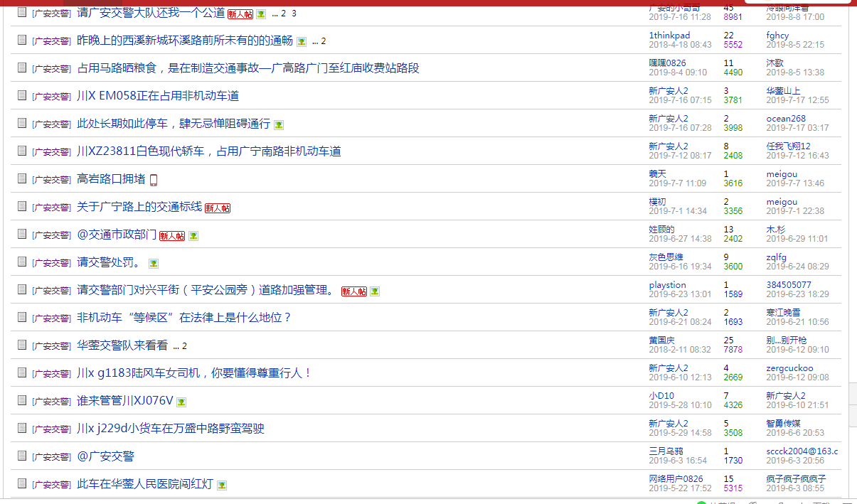Viewport: 857px width, 504px height.
Task: Click the last reply time 2019-6-29 11:01
Action: tap(795, 239)
